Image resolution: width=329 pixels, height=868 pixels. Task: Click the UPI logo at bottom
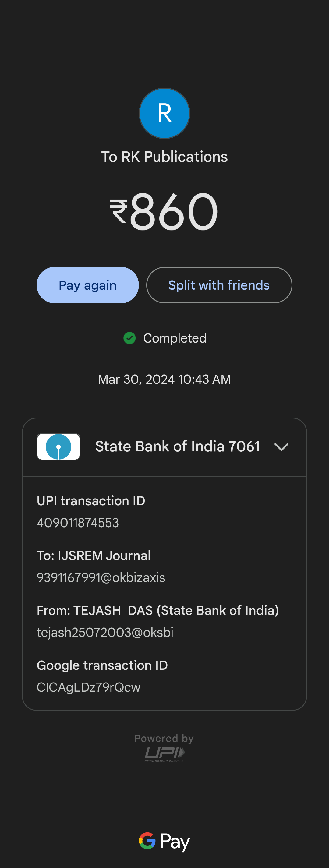coord(164,754)
